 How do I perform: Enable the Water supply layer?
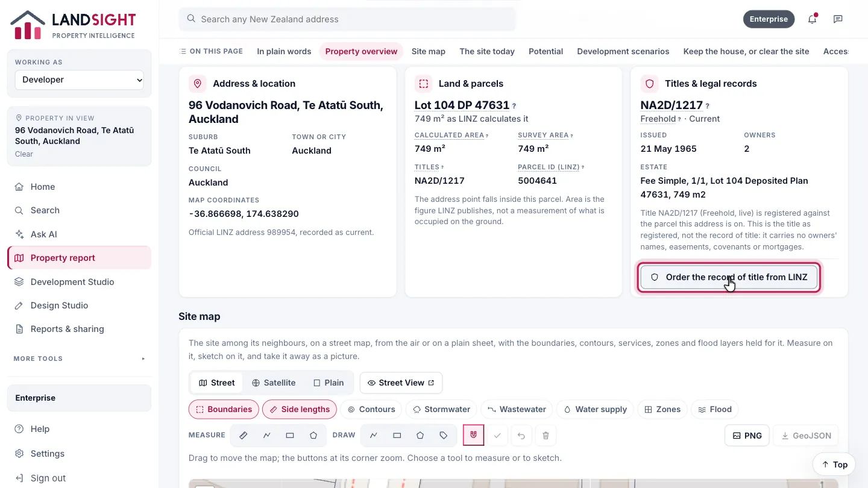596,410
